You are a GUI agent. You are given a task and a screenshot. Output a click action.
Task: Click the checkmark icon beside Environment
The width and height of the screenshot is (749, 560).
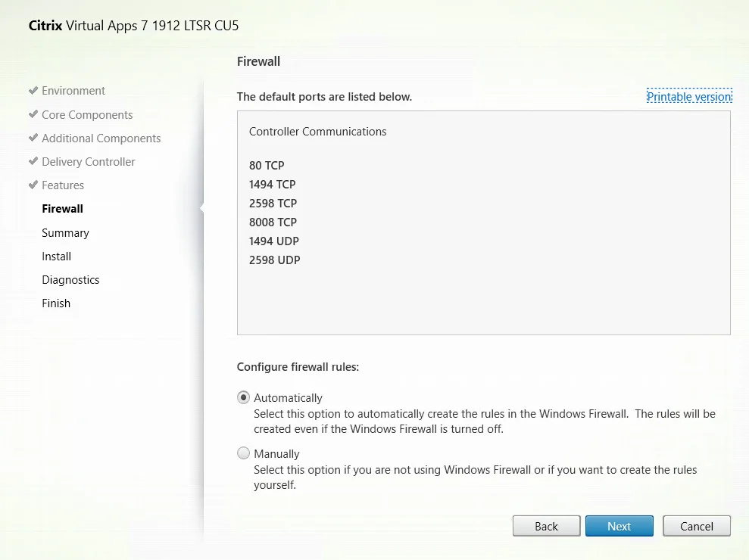[x=33, y=90]
